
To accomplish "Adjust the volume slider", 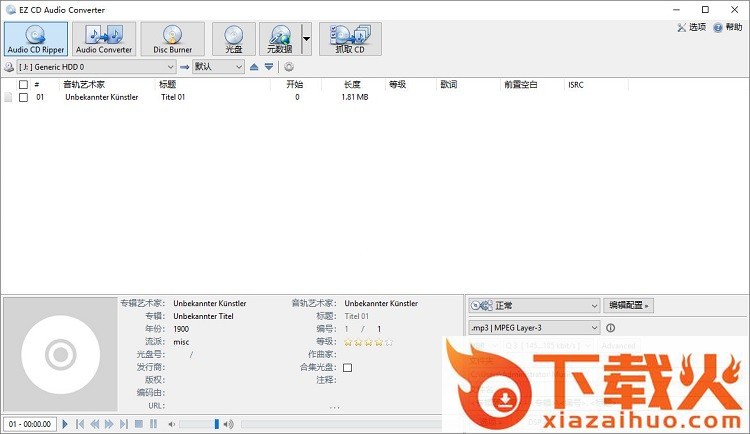I will pyautogui.click(x=199, y=424).
